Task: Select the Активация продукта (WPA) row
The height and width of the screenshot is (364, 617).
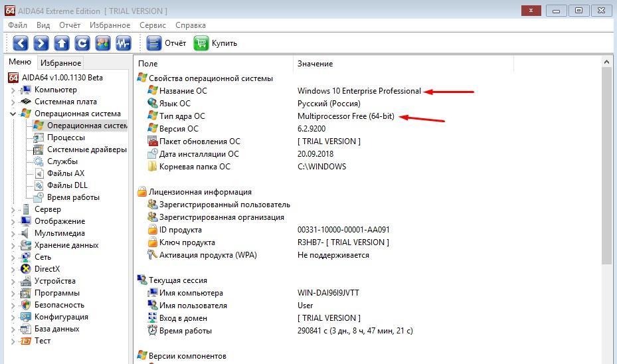Action: (x=258, y=255)
